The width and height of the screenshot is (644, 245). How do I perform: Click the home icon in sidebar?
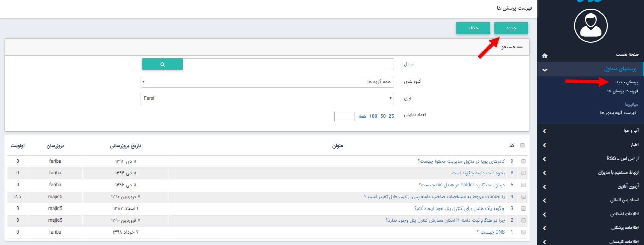(544, 55)
